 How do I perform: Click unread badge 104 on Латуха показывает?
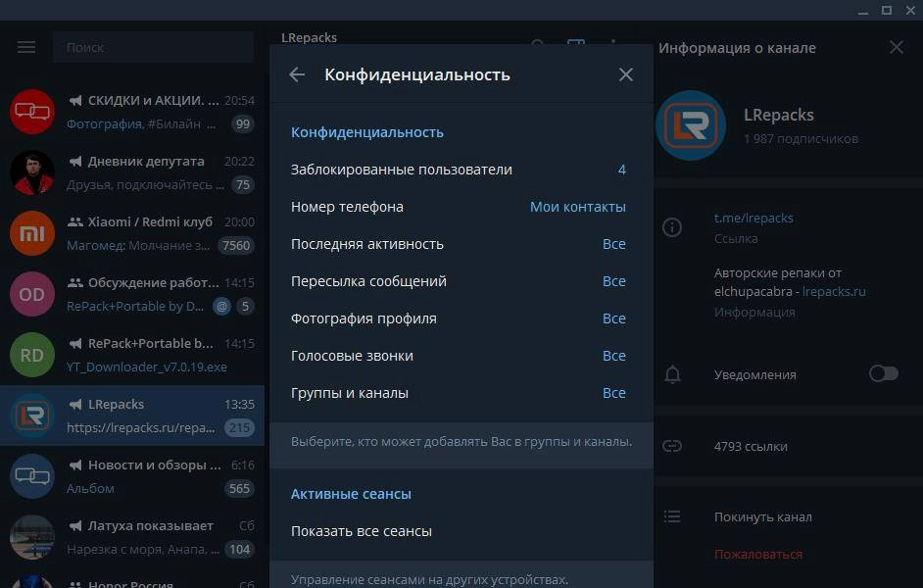(x=240, y=549)
